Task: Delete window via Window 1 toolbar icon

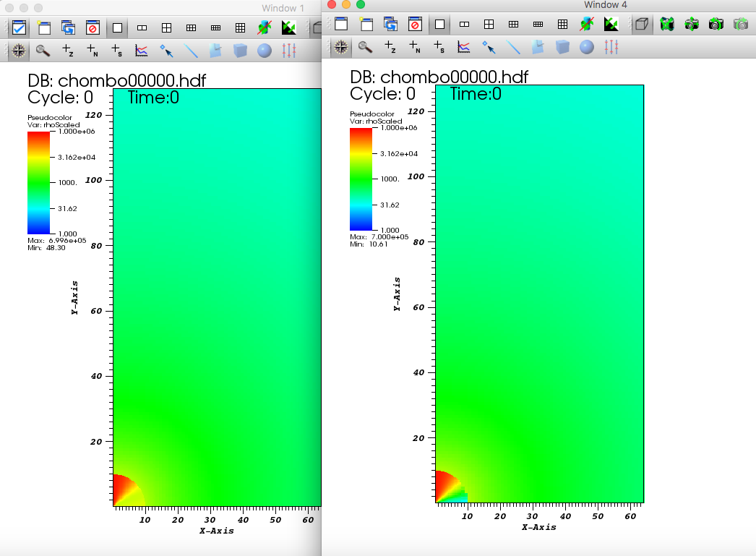Action: tap(93, 27)
